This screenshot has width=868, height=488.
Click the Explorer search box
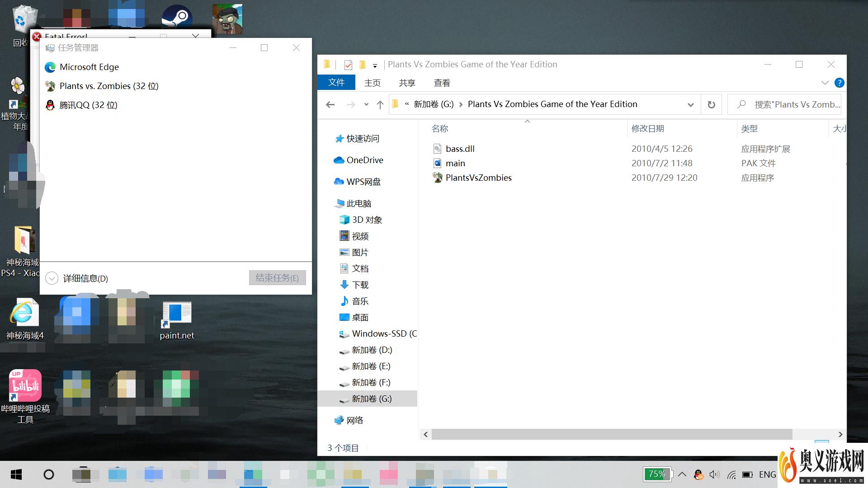tap(784, 104)
